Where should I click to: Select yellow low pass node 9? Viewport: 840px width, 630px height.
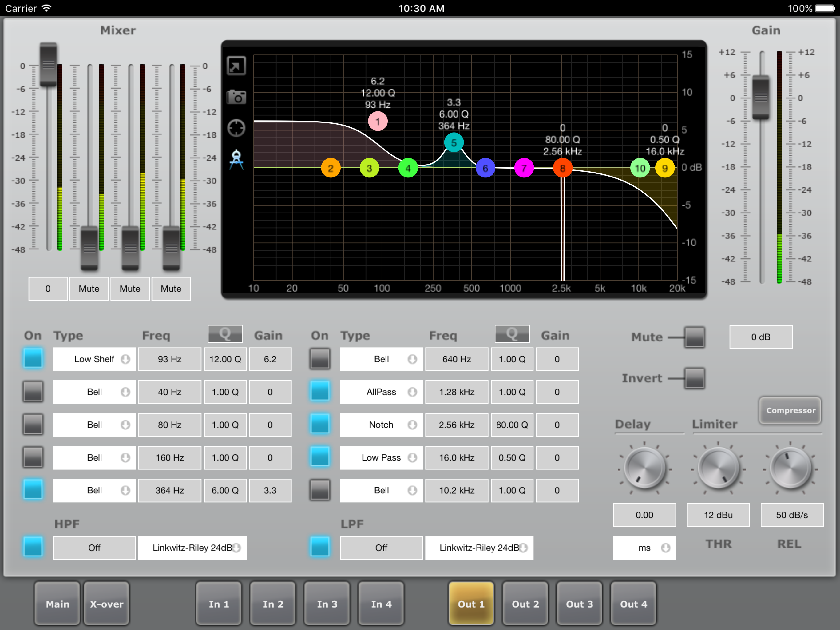(x=664, y=168)
